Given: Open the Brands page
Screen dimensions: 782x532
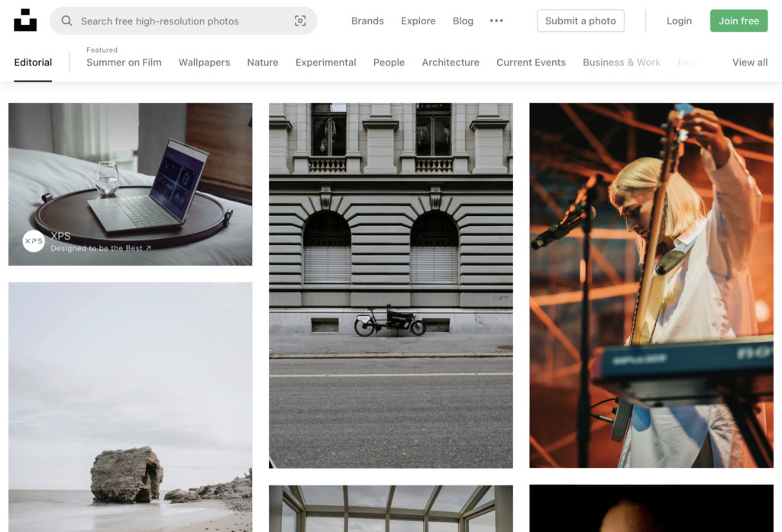Looking at the screenshot, I should [x=367, y=21].
